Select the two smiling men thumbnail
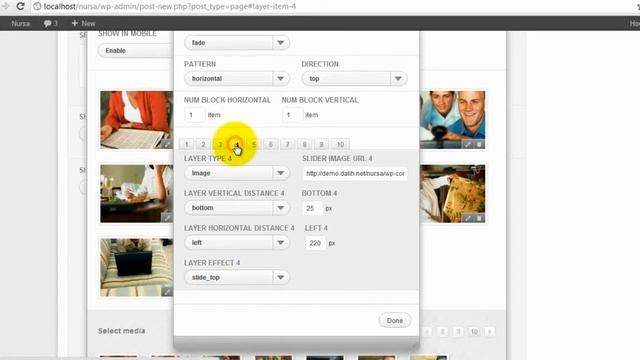 (452, 120)
